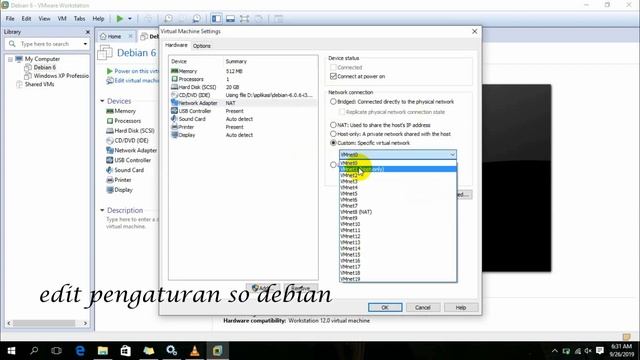Enter full screen mode toolbar icon
Image resolution: width=640 pixels, height=360 pixels.
[244, 19]
